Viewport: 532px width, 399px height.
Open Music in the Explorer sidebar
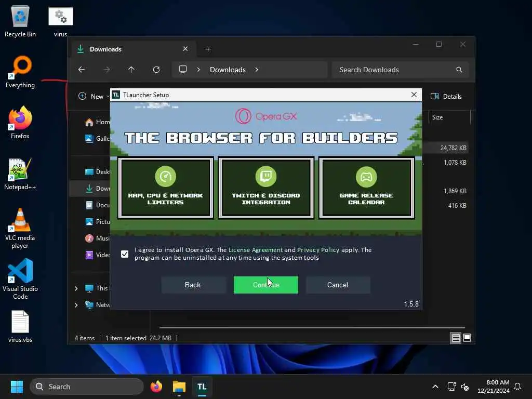97,238
